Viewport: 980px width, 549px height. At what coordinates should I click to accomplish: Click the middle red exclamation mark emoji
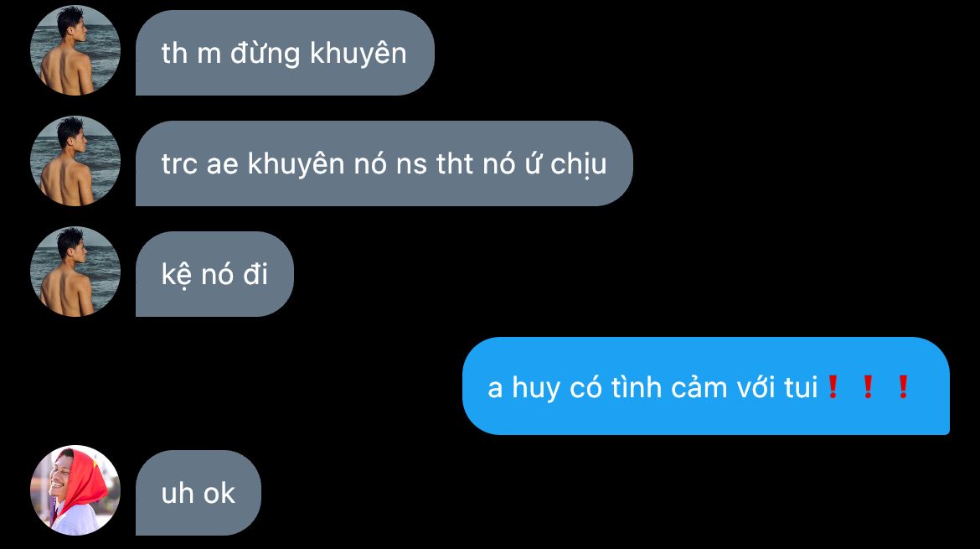(x=868, y=387)
